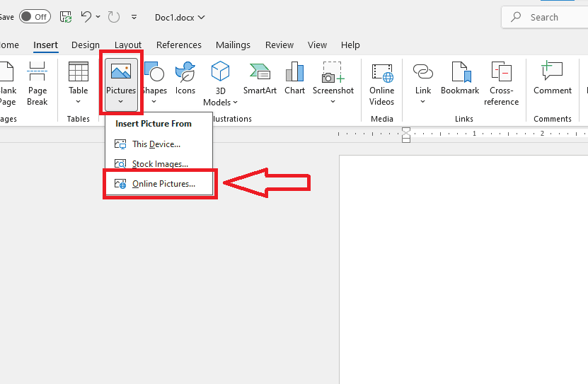The width and height of the screenshot is (588, 384).
Task: Insert a Page Break
Action: (37, 83)
